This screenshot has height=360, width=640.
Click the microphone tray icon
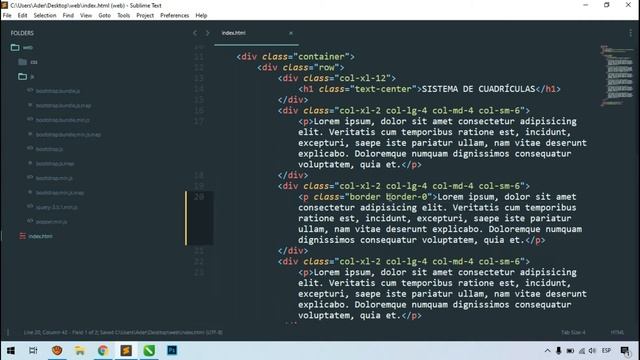coord(558,351)
